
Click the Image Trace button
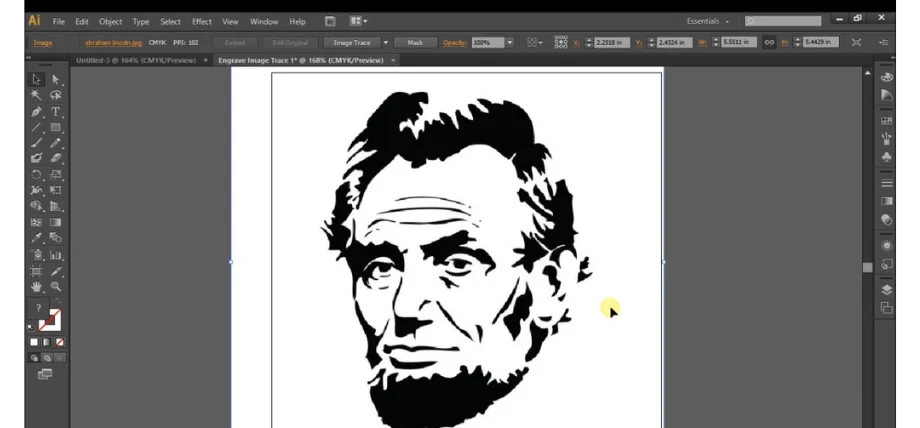coord(351,42)
